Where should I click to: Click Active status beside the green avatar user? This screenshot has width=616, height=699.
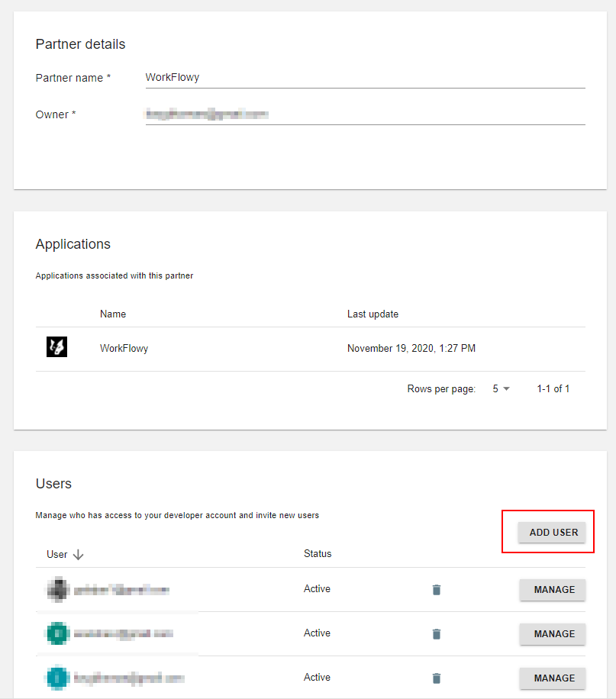[317, 633]
